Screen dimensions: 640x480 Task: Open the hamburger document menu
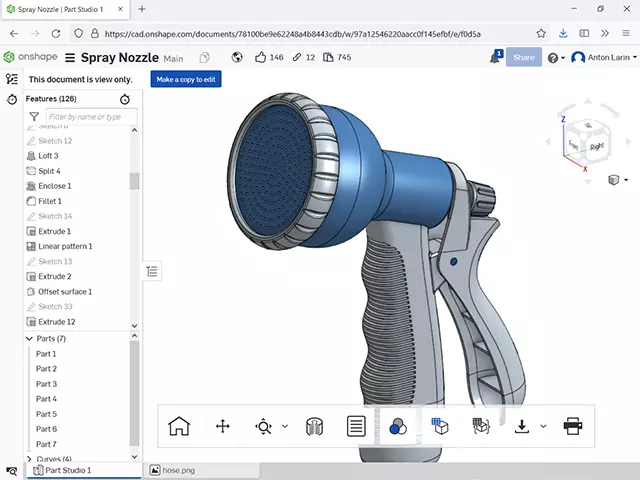pos(70,58)
